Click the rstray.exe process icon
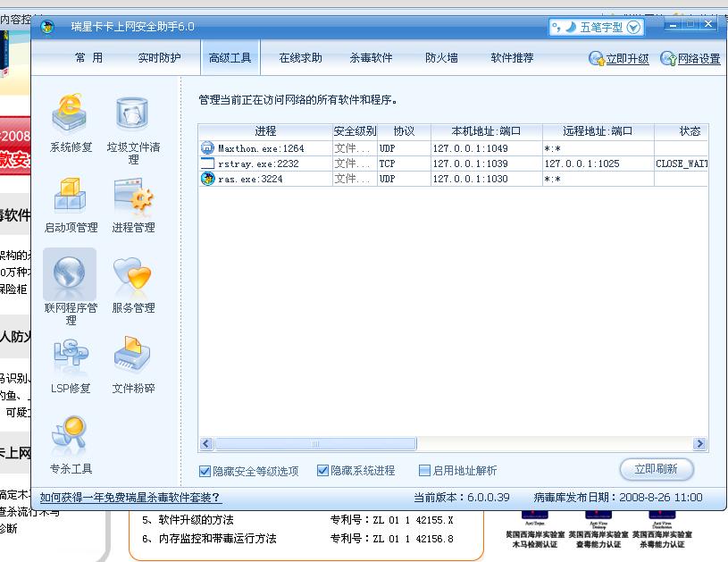 [x=207, y=164]
